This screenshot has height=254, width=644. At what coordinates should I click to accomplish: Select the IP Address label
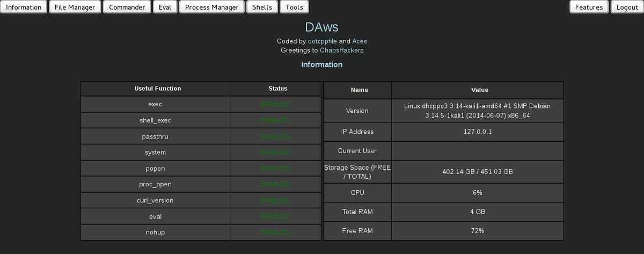click(x=357, y=132)
